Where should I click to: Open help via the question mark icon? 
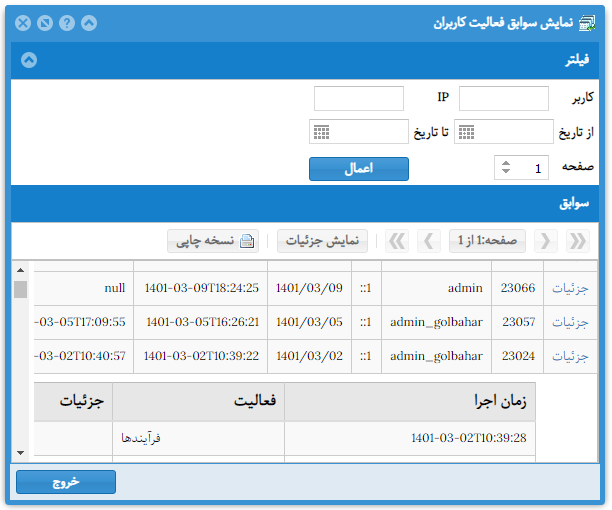(x=67, y=23)
